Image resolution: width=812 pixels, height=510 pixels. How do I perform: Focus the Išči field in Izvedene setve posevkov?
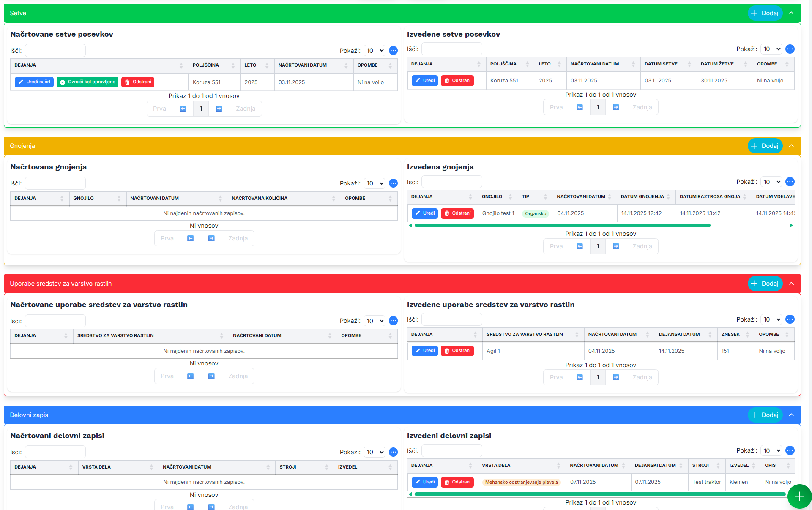coord(451,49)
